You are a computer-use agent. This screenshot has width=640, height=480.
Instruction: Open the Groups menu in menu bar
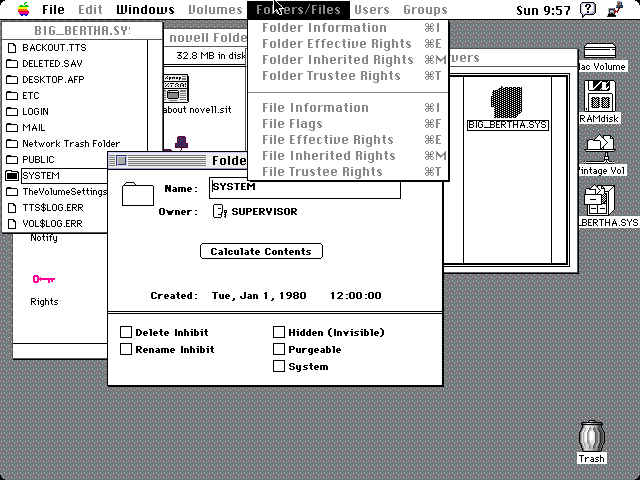[425, 10]
